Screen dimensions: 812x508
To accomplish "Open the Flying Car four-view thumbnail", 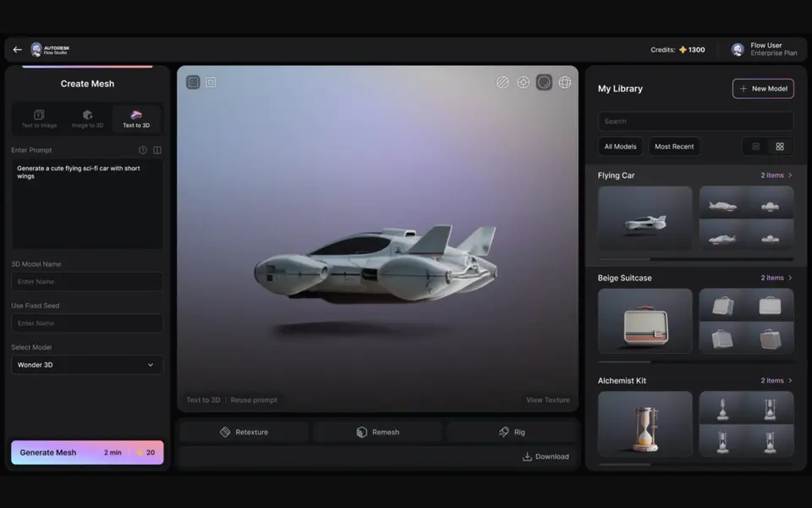I will click(x=746, y=218).
